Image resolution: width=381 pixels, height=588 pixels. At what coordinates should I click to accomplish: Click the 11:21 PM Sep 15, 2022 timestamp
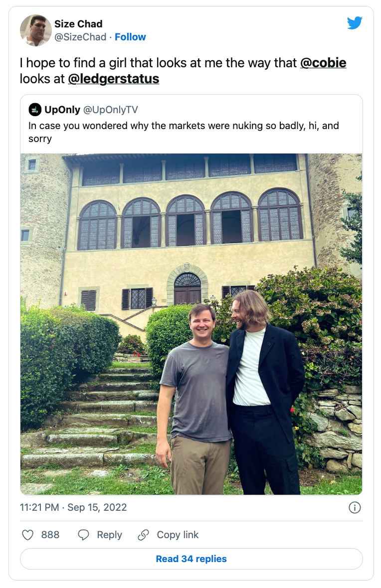(73, 507)
